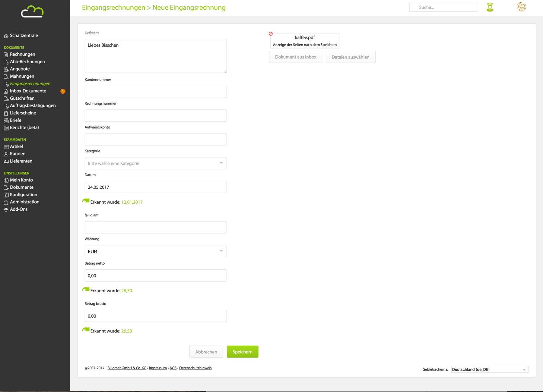
Task: Click the Konfiguration settings icon
Action: pyautogui.click(x=6, y=195)
